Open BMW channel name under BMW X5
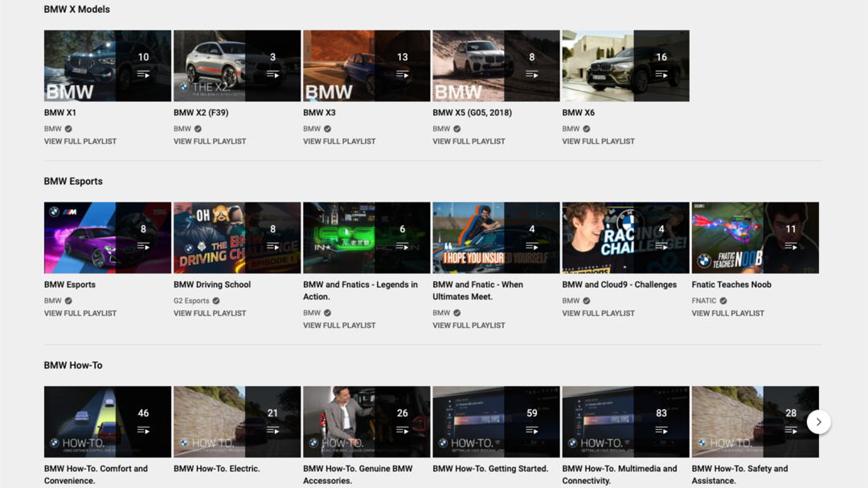The image size is (868, 488). pyautogui.click(x=441, y=129)
